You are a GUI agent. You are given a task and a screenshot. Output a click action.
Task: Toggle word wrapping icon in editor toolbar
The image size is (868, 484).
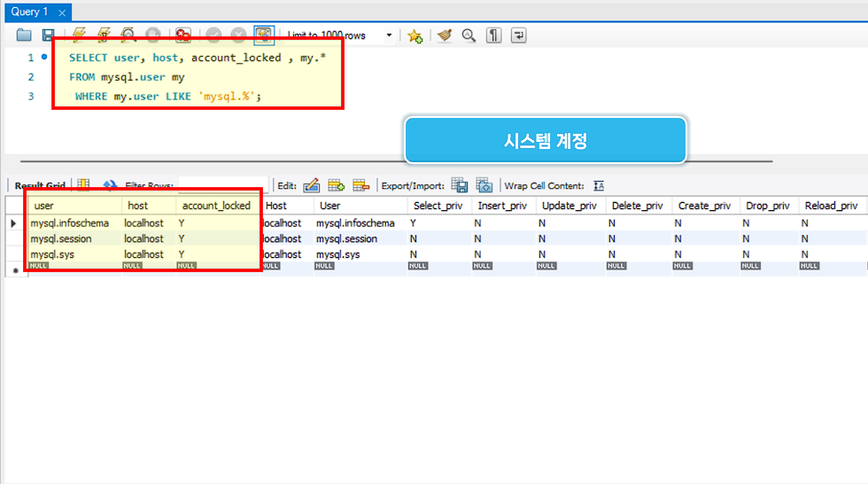(518, 35)
